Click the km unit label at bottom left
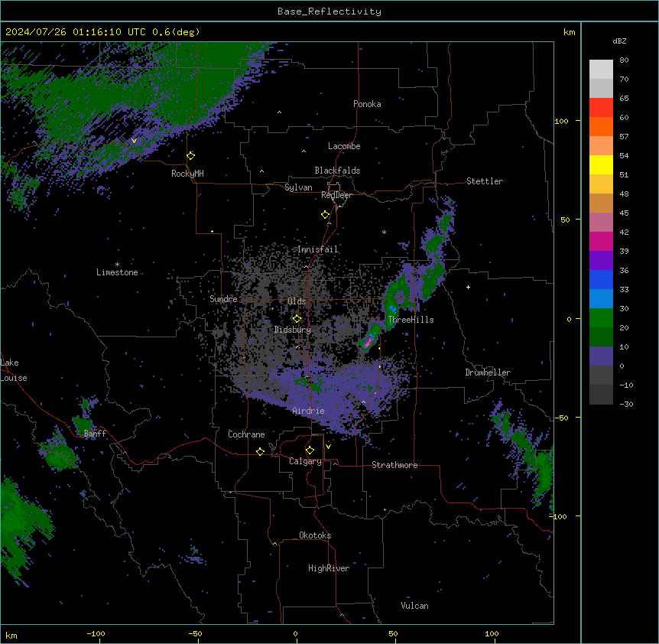 (x=11, y=636)
